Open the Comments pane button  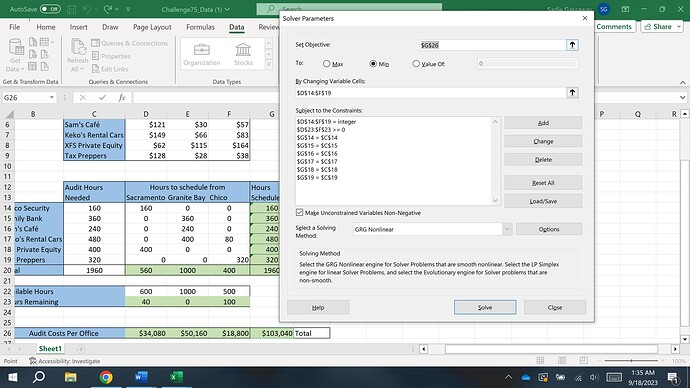click(x=613, y=26)
